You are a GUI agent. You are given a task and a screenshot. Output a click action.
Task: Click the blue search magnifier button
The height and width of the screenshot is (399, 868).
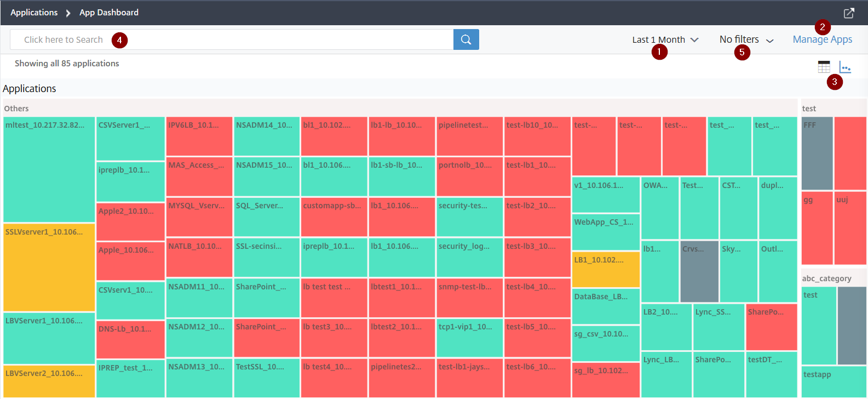click(466, 39)
